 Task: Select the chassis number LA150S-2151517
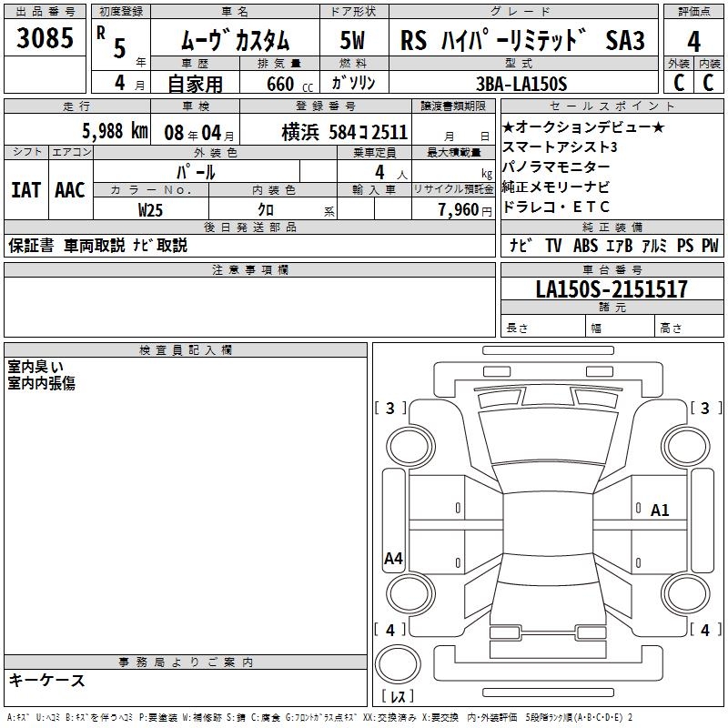(612, 290)
